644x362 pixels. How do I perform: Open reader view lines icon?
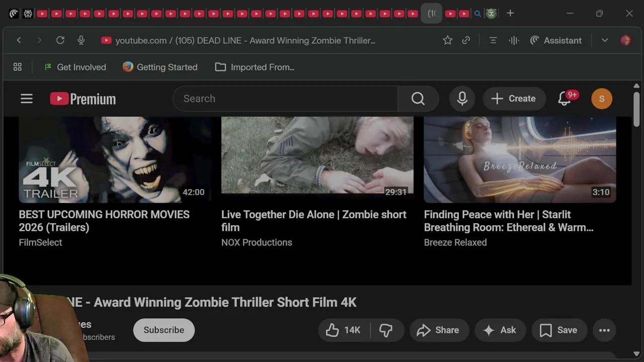(493, 40)
